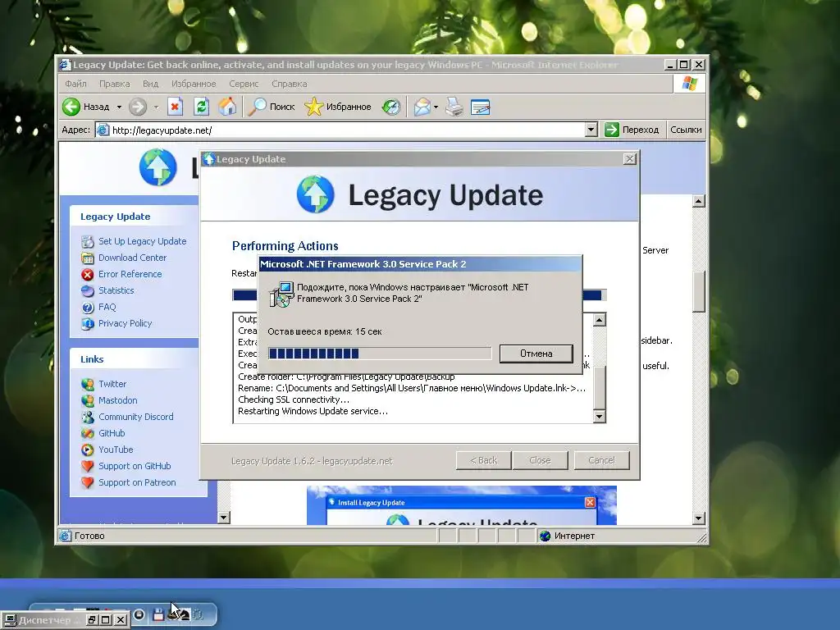Screen dimensions: 840x630
Task: Restore the Диспетчер window button
Action: pyautogui.click(x=92, y=620)
